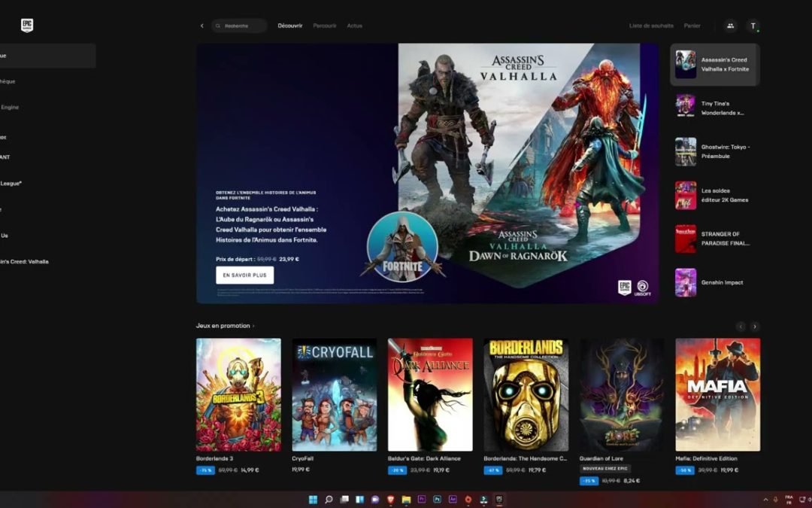
Task: Open the Rocket League sidebar entry
Action: pyautogui.click(x=11, y=184)
